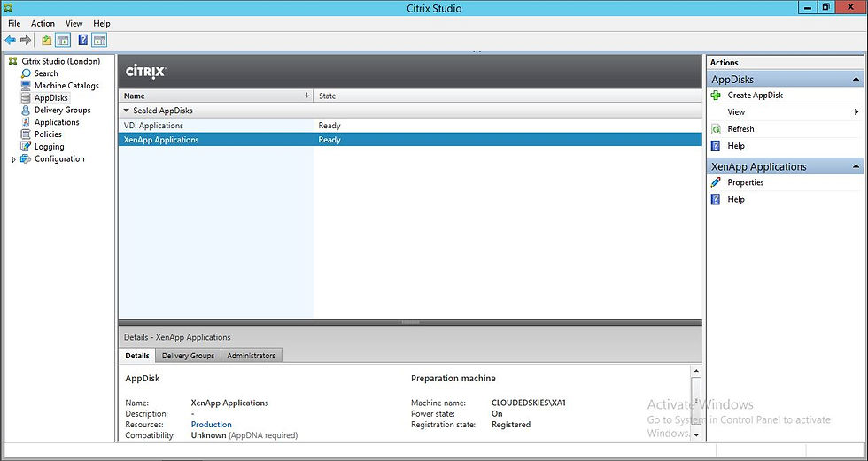The width and height of the screenshot is (868, 461).
Task: Click Help icon under XenApp Applications actions
Action: tap(716, 200)
